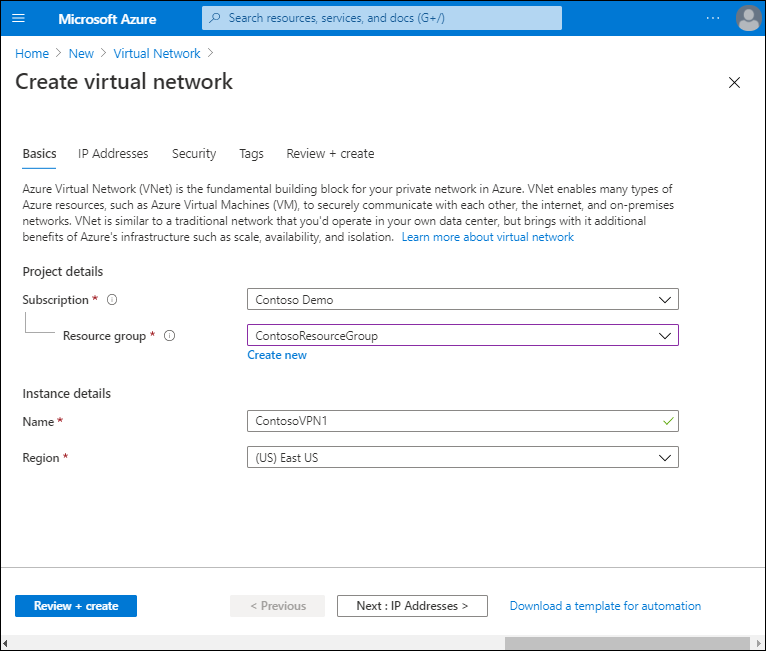Focus the search resources field
The image size is (766, 651).
pos(382,18)
